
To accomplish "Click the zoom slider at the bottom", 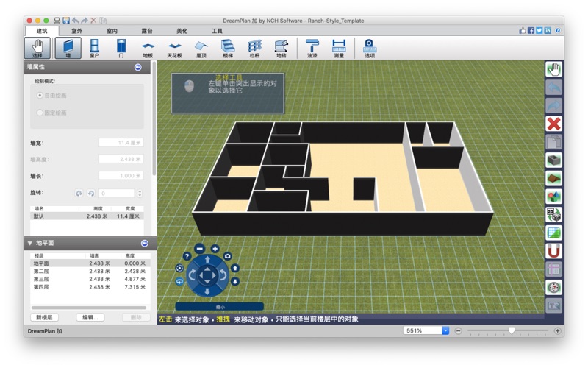I will 512,330.
